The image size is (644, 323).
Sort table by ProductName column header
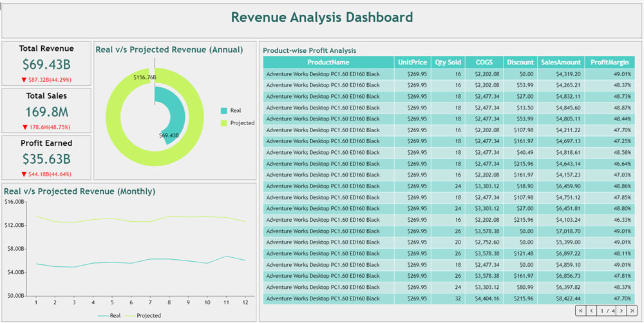click(x=328, y=63)
